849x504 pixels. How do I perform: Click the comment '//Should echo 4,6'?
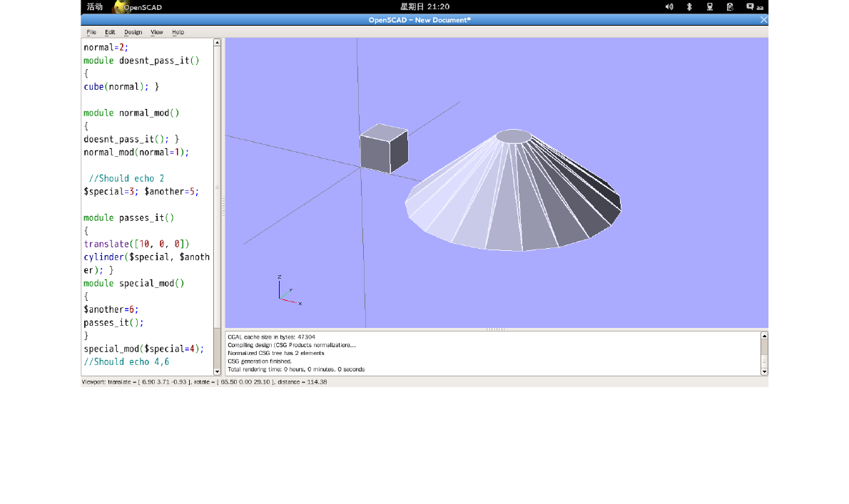click(126, 361)
